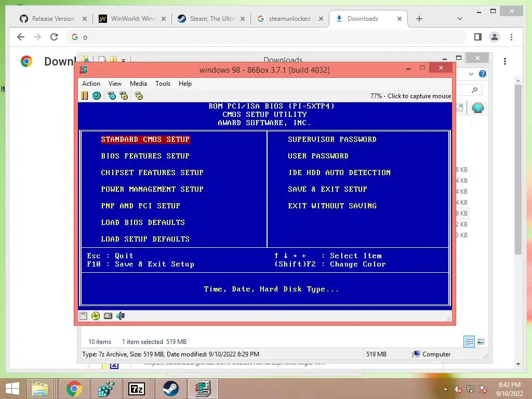Select EXIT WITHOUT SAVING entry

point(332,206)
